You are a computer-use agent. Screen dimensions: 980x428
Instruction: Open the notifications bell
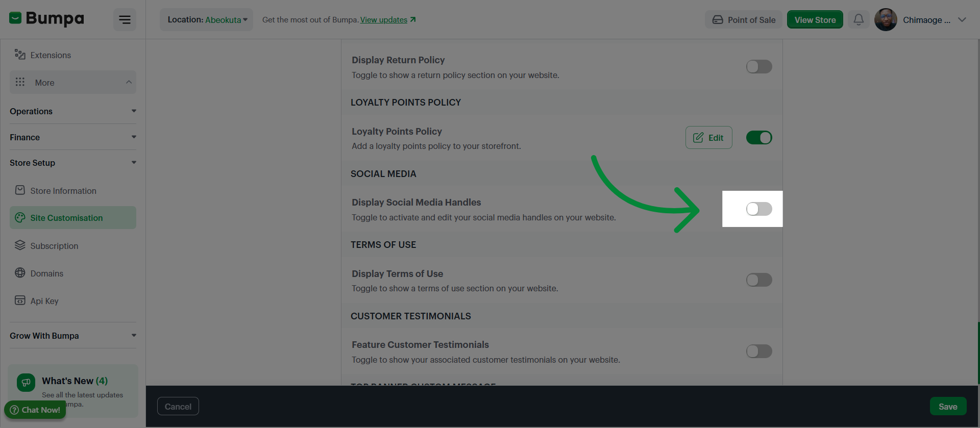click(859, 20)
